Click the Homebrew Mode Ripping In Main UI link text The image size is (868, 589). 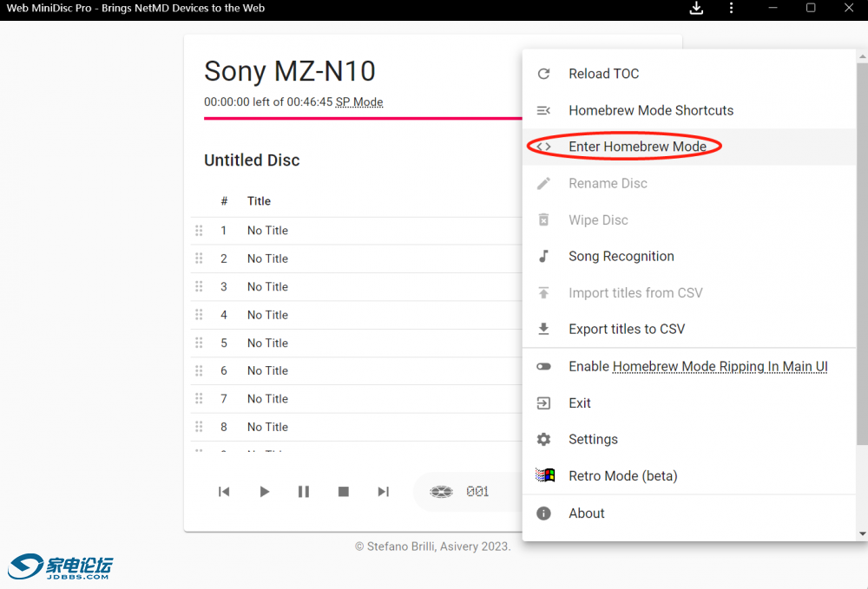click(x=720, y=367)
